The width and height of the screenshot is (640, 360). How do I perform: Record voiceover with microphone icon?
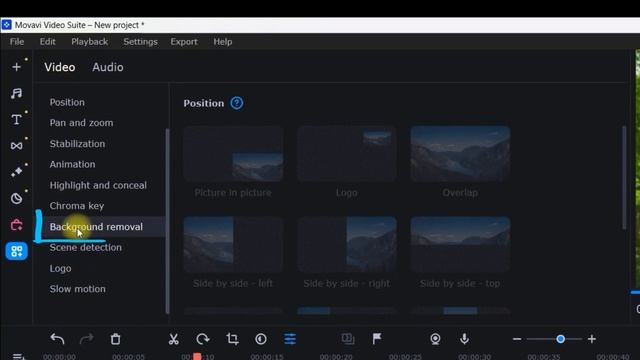coord(464,339)
